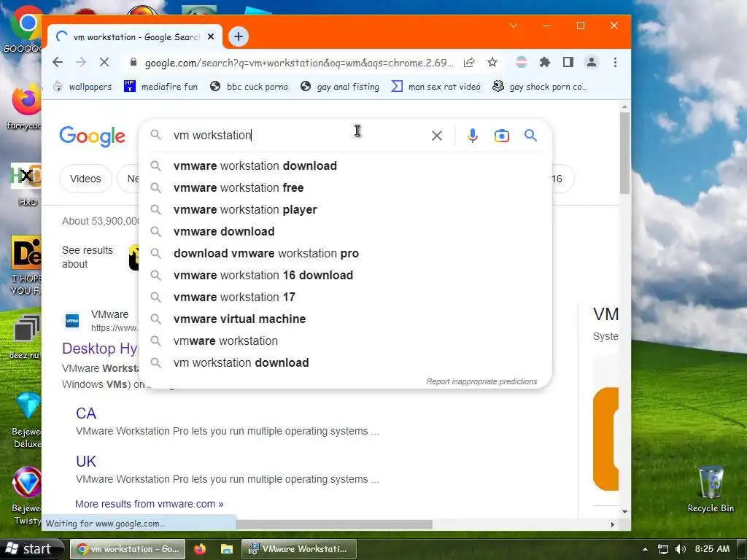Screen dimensions: 747x560
Task: Select suggestion vmware workstation 17
Action: pos(345,297)
